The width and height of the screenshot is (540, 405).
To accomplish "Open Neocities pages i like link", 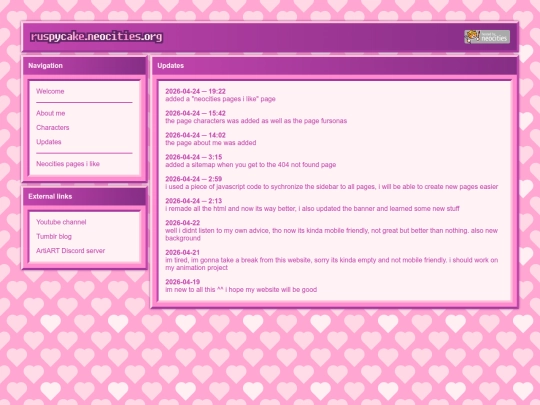I will click(x=68, y=164).
